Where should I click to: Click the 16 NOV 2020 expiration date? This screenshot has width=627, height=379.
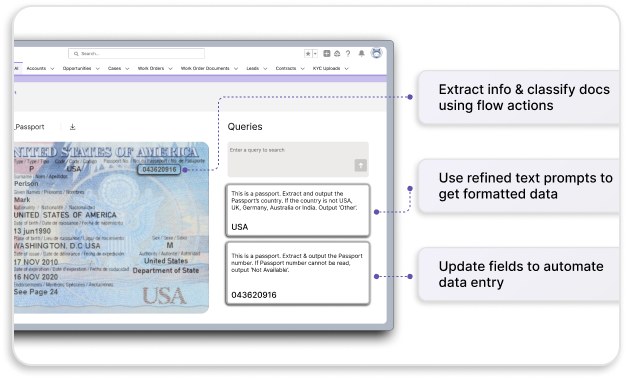(36, 277)
